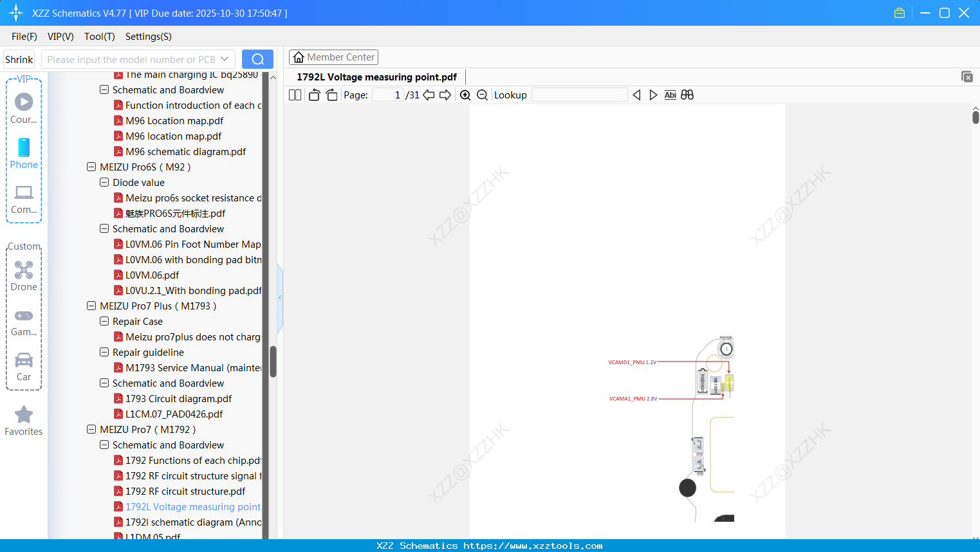
Task: Click the PDF viewer vertical scrollbar thumb
Action: [x=975, y=117]
